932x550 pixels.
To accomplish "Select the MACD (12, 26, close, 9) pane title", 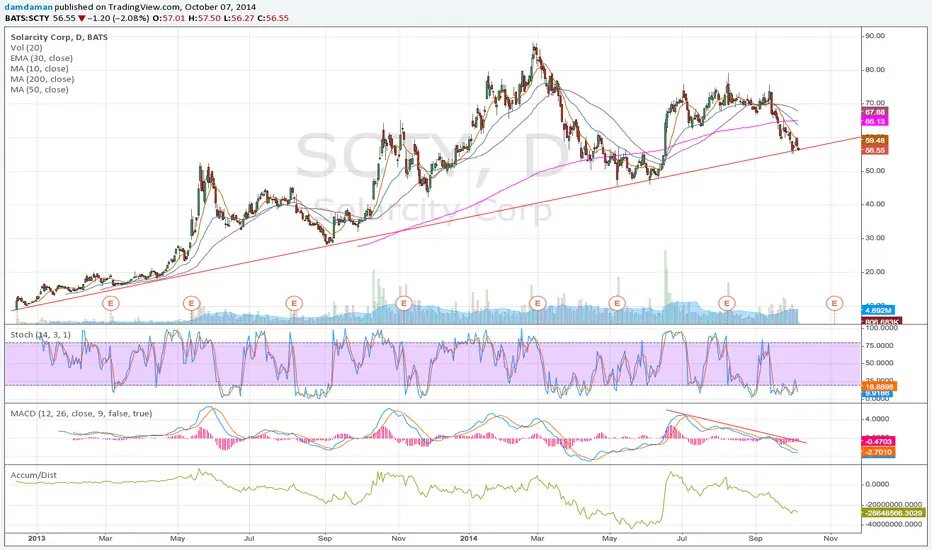I will point(81,413).
